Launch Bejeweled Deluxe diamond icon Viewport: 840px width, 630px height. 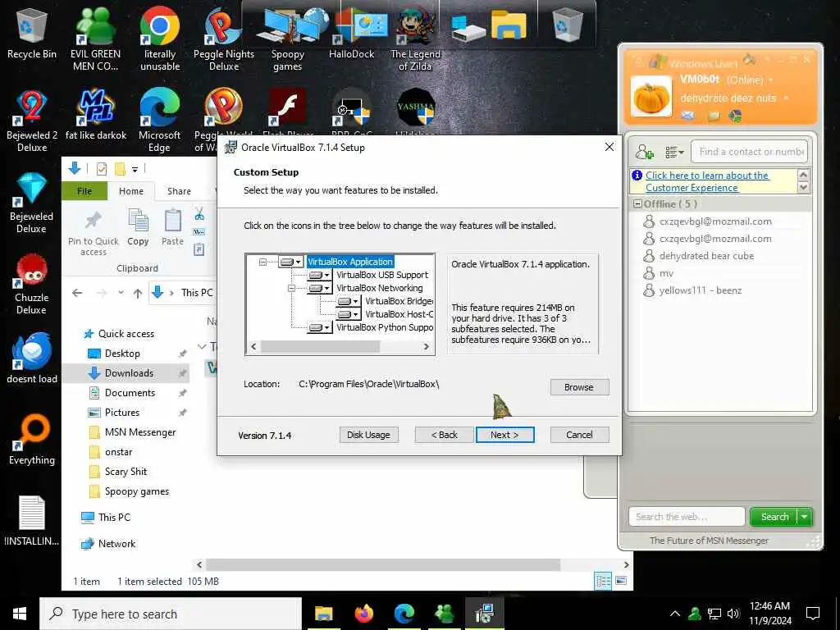click(32, 203)
